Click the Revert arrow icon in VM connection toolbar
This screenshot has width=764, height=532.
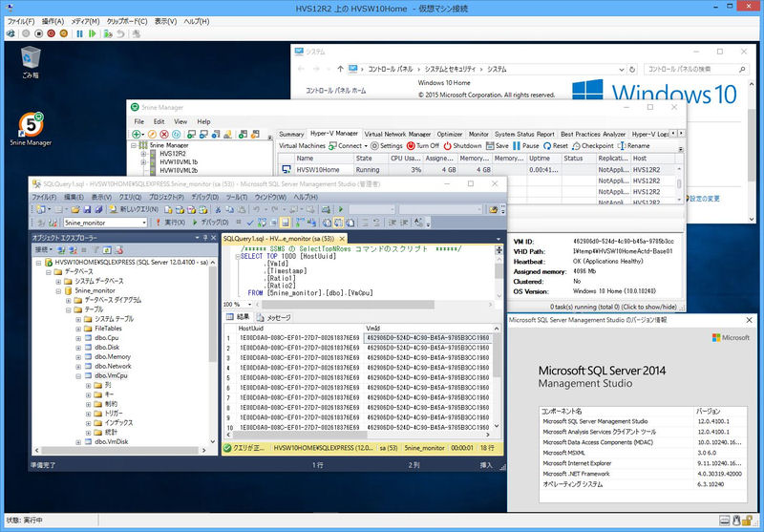120,33
